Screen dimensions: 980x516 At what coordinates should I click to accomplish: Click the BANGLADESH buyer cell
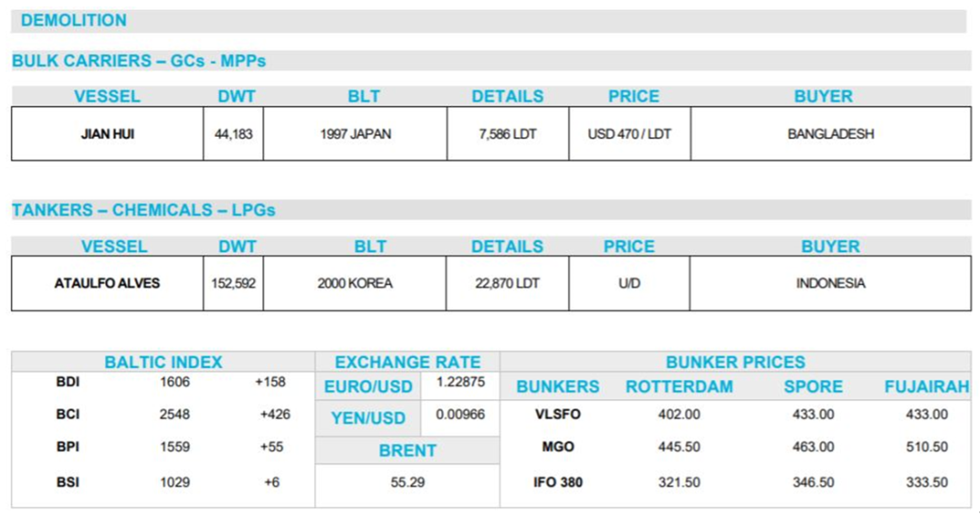tap(830, 134)
